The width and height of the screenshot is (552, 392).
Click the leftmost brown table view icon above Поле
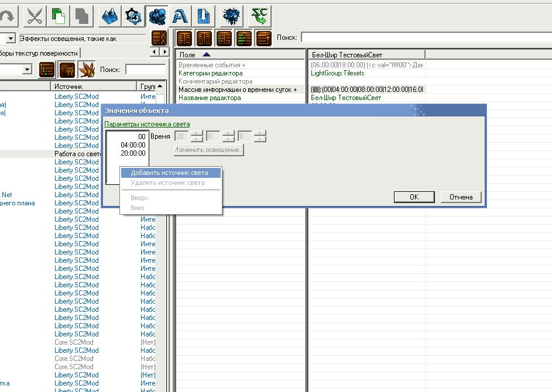[x=184, y=38]
